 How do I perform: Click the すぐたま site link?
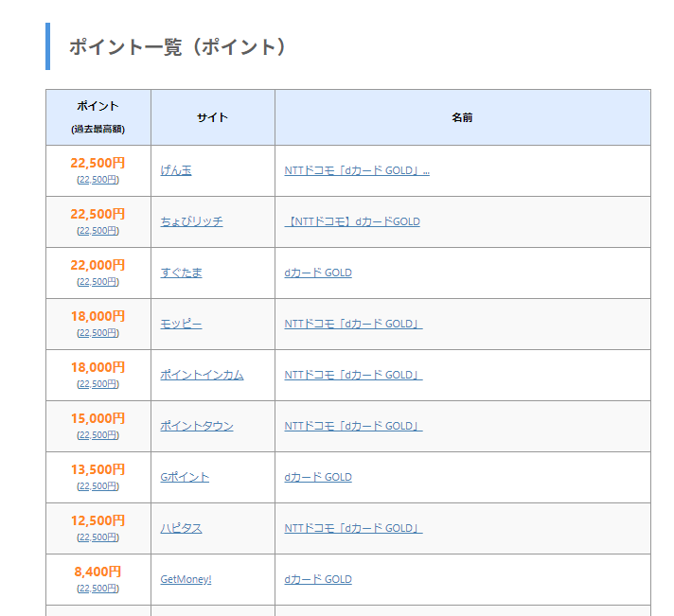(x=181, y=273)
